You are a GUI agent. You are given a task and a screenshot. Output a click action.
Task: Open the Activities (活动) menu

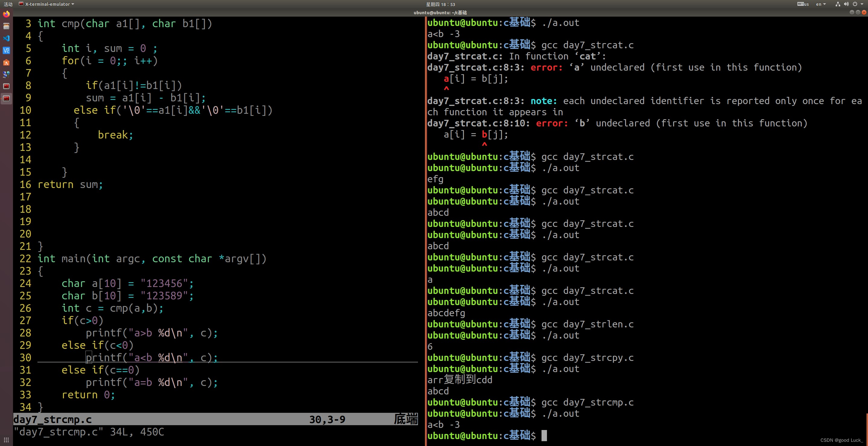click(x=8, y=5)
